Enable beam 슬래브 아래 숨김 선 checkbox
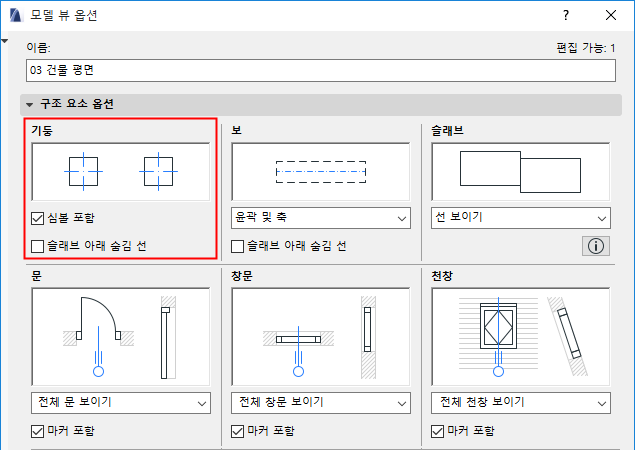Image resolution: width=635 pixels, height=450 pixels. click(238, 246)
